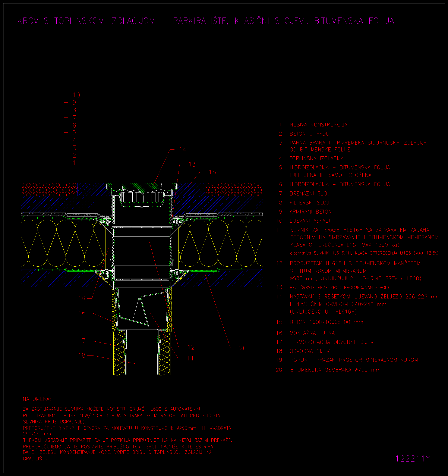The image size is (448, 476).
Task: Click 'BITUMENSKA MEMBRANA ø750 mm' entry
Action: pyautogui.click(x=335, y=370)
